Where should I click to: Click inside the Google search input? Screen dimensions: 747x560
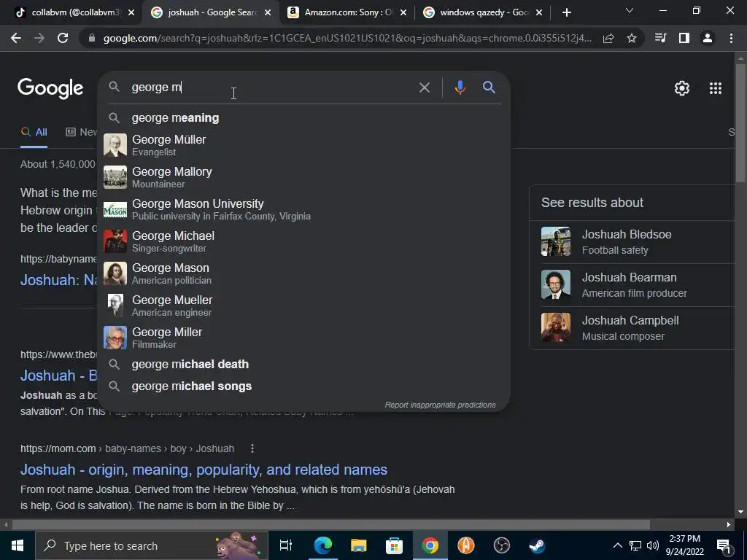coord(271,87)
